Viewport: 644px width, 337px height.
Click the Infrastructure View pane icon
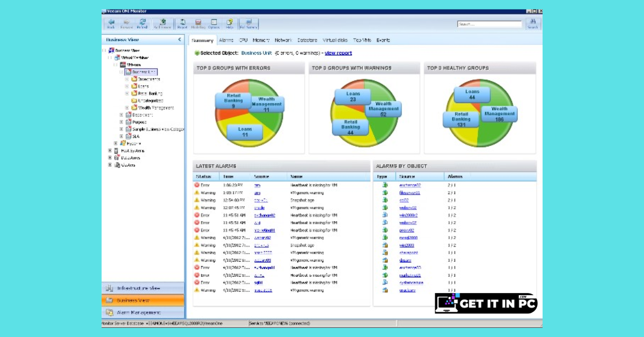[109, 288]
